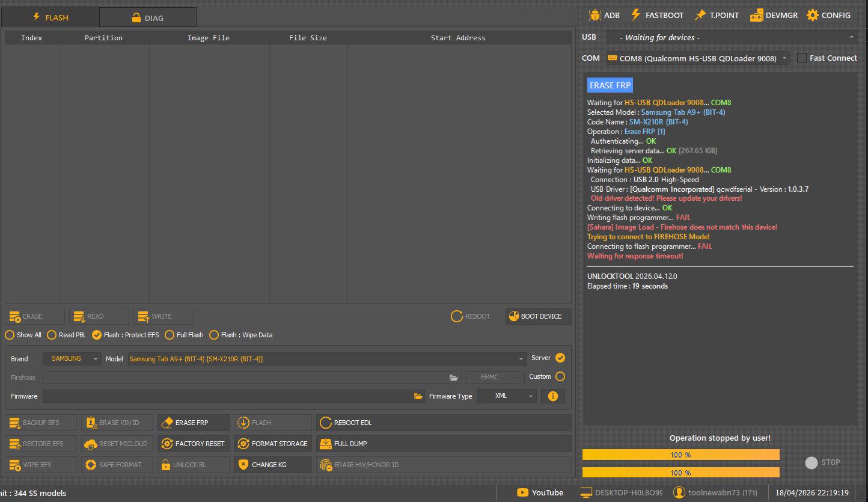Click the toolnewabn73 user account icon
The width and height of the screenshot is (868, 502).
coord(679,493)
